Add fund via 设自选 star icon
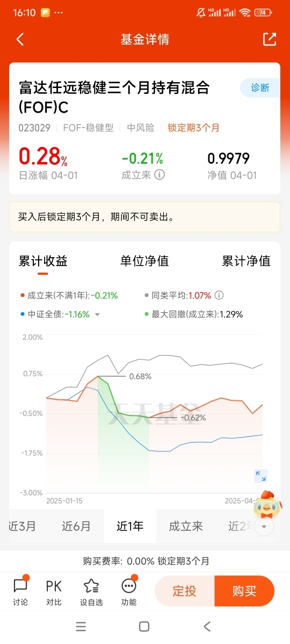This screenshot has height=644, width=290. tap(91, 591)
